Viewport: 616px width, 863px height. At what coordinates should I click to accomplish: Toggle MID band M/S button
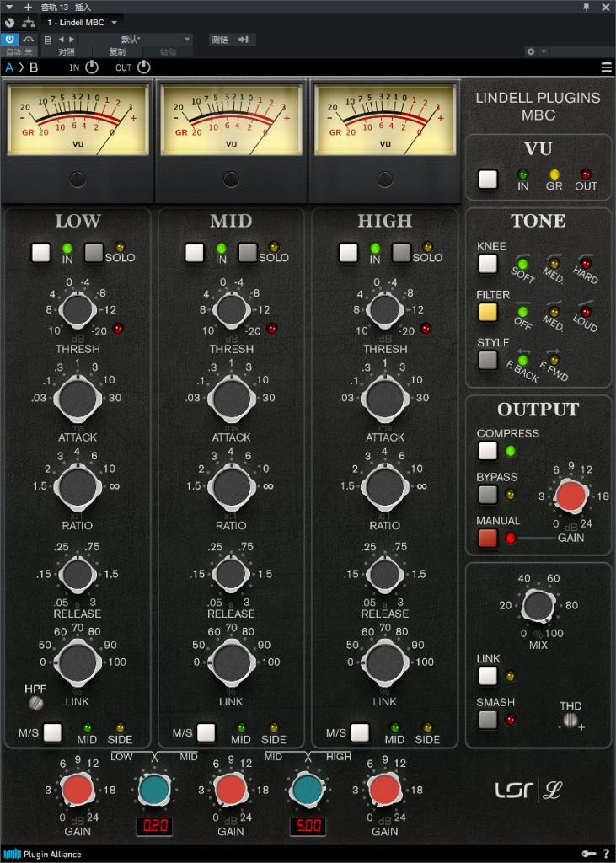(206, 732)
